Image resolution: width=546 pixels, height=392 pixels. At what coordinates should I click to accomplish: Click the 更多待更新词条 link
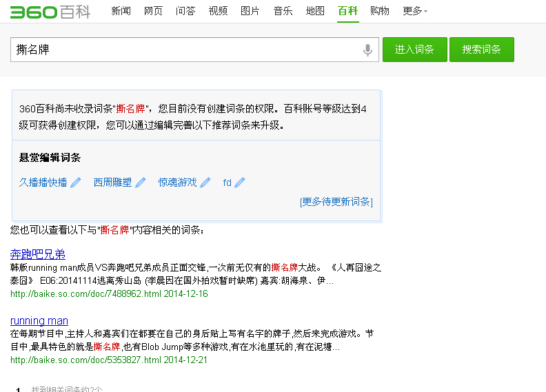coord(336,202)
